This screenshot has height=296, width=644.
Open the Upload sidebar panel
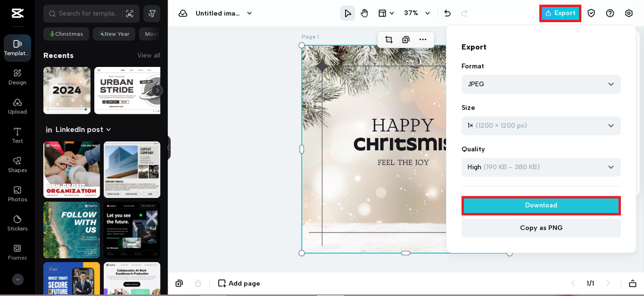(18, 106)
